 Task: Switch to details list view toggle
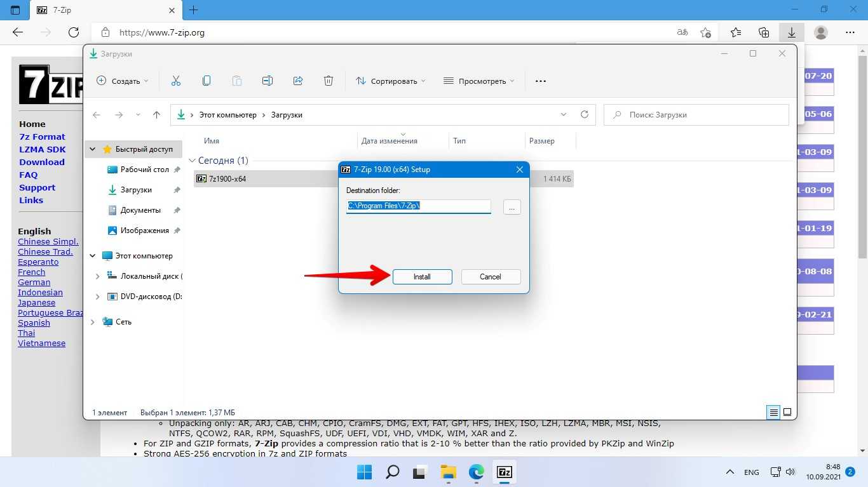pyautogui.click(x=773, y=412)
